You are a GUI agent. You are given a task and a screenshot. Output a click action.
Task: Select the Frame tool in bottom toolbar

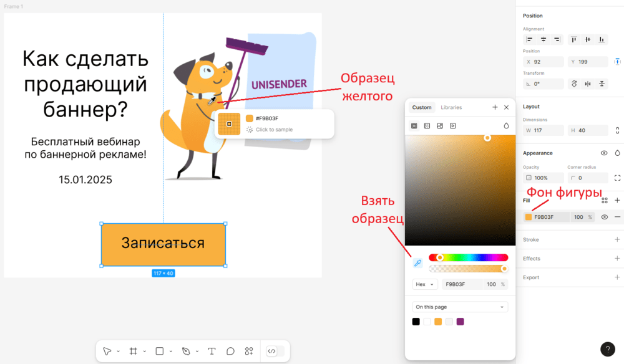coord(134,352)
